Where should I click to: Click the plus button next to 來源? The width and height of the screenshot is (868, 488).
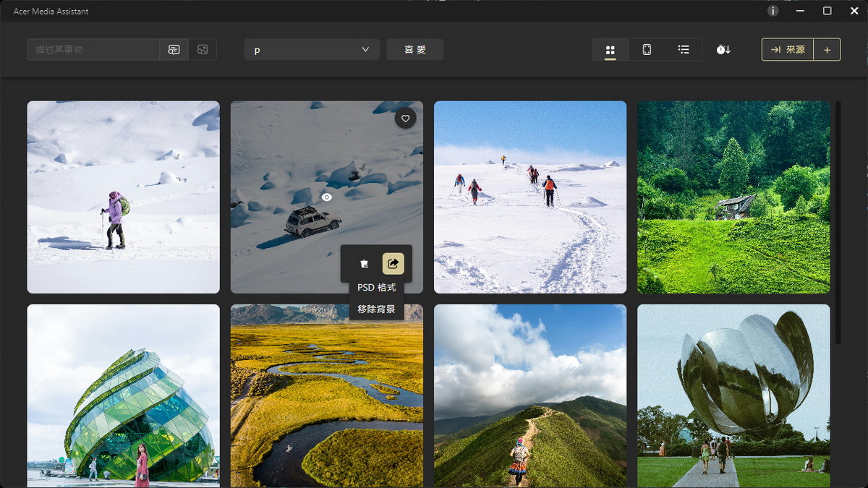827,50
